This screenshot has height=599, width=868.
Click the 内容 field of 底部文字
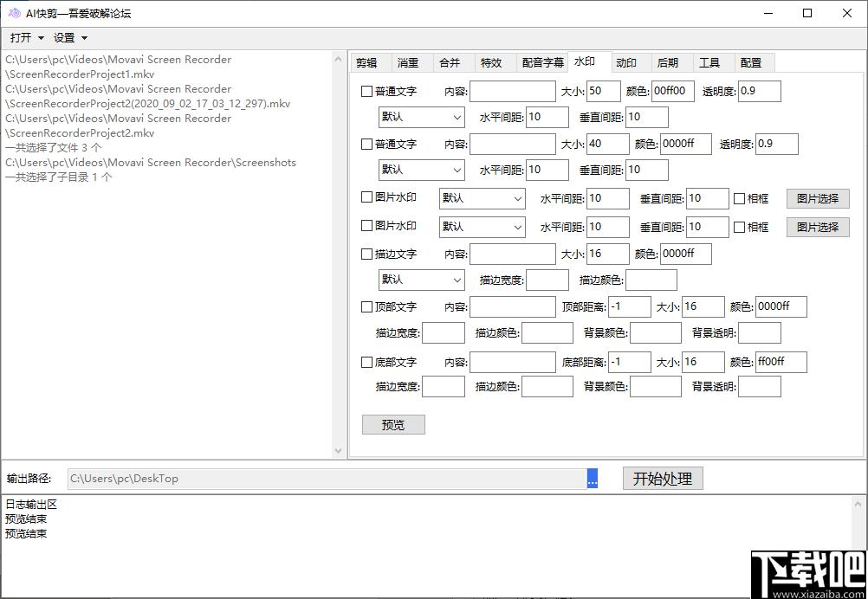513,363
